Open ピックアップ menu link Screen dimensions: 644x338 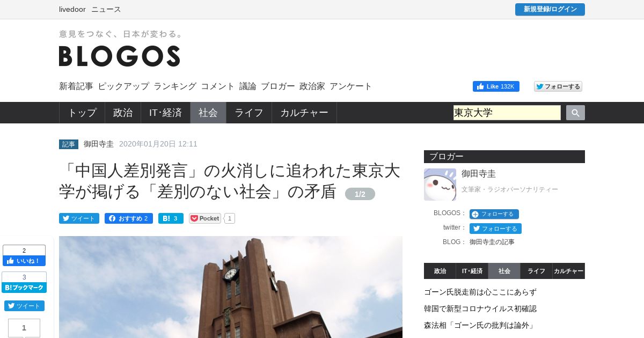[123, 86]
